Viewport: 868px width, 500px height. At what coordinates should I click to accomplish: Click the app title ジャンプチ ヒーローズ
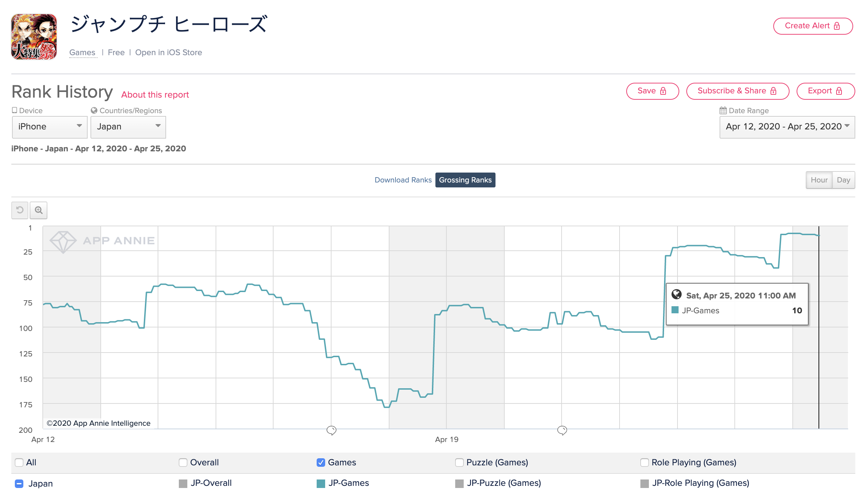click(169, 24)
